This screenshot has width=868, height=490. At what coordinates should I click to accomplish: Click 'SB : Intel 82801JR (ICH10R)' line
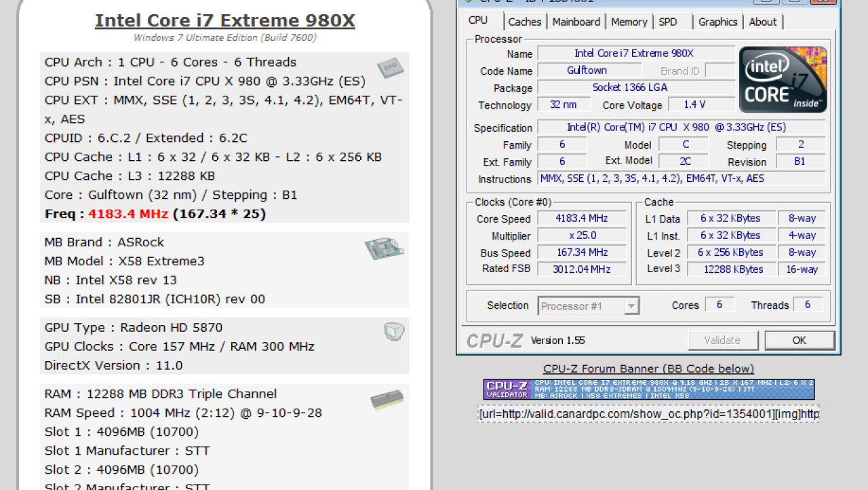[x=155, y=299]
